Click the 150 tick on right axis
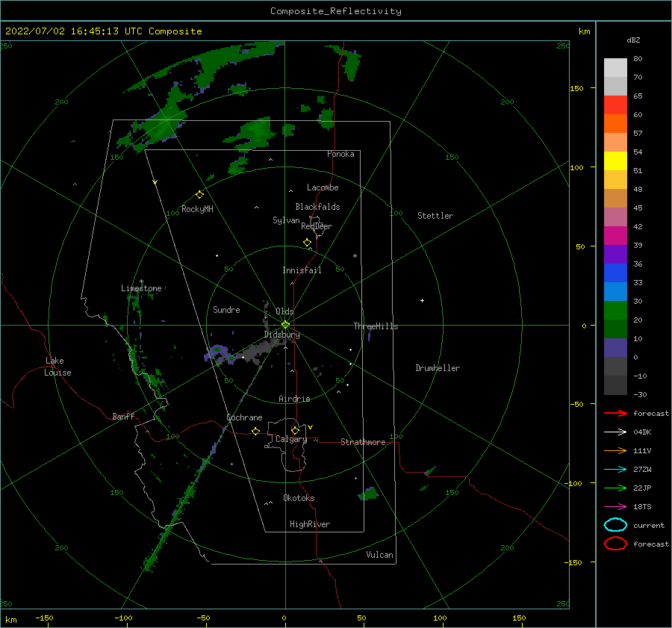 576,88
